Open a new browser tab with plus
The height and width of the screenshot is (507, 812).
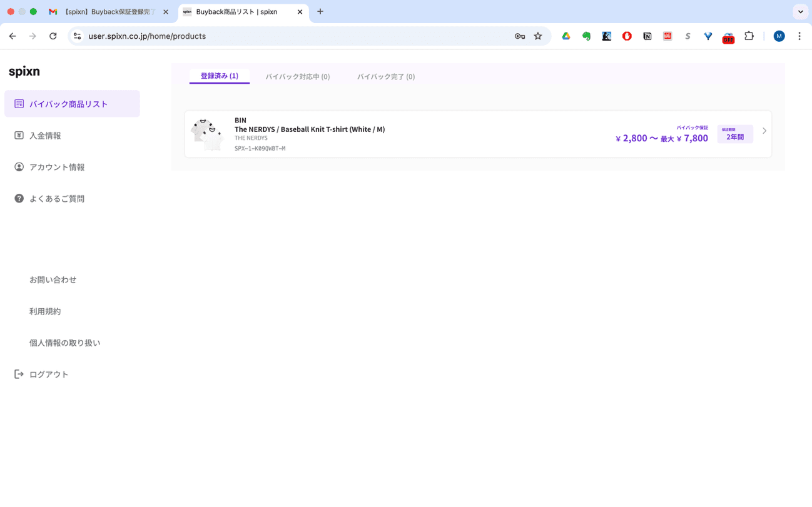[x=320, y=12]
